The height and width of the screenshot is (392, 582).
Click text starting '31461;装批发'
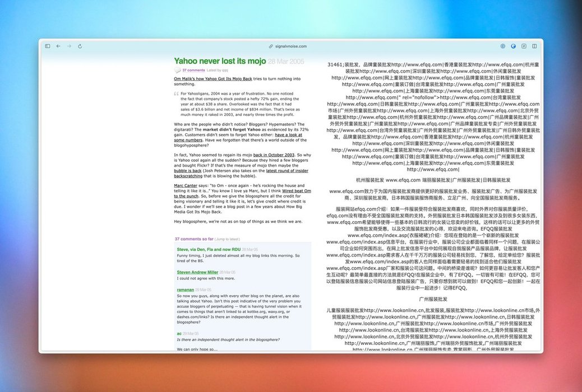(x=433, y=117)
